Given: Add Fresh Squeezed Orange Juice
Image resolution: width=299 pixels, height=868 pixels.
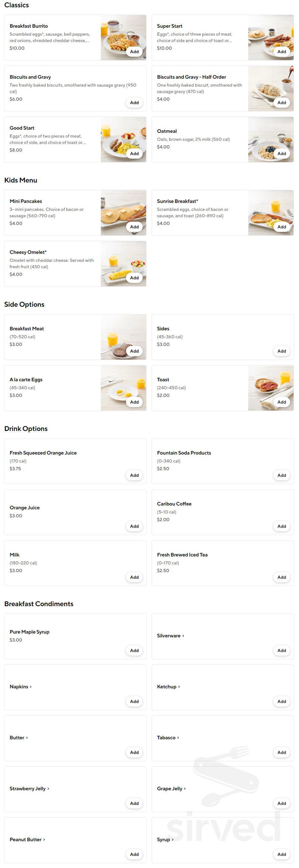Looking at the screenshot, I should (134, 475).
